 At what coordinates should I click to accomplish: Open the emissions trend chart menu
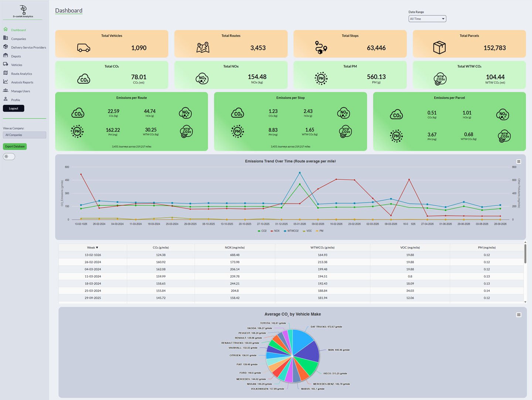519,162
